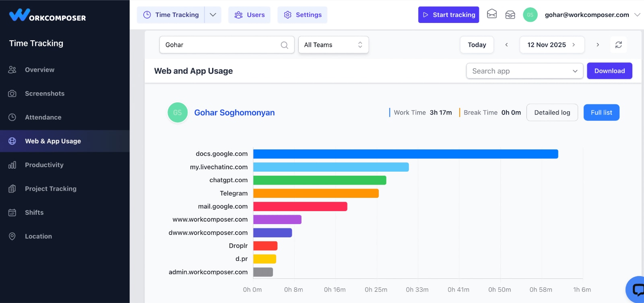Screen dimensions: 644x303
Task: Click the refresh icon
Action: point(619,45)
